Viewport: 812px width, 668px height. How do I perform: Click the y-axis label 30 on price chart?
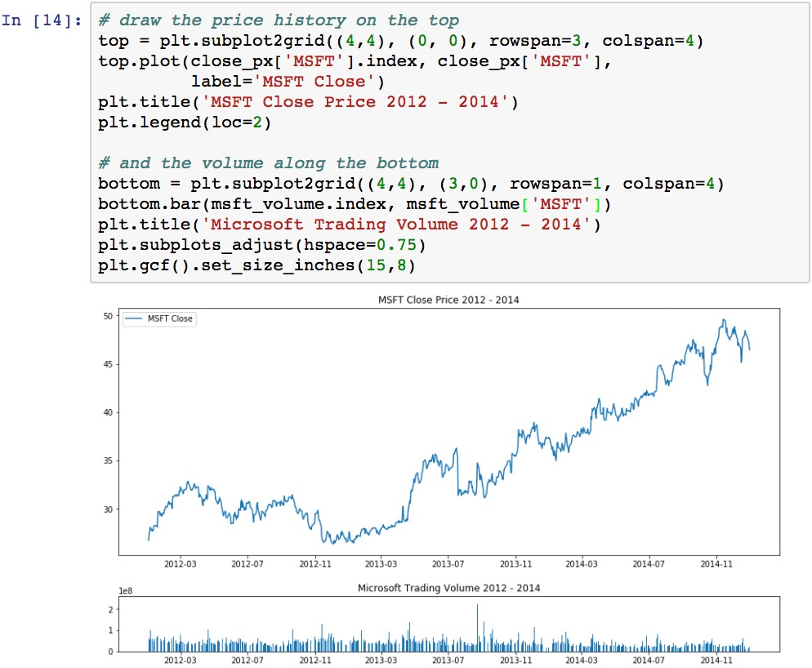pos(108,510)
